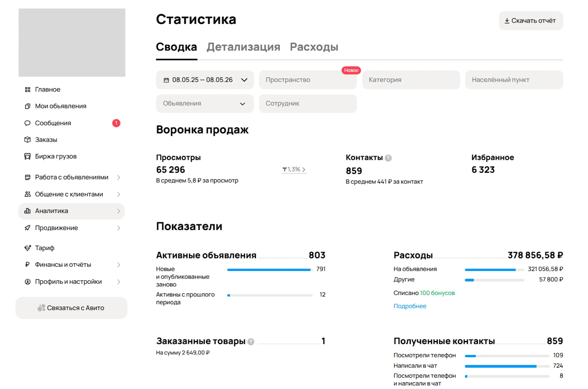
Task: Switch to the Детализация tab
Action: [x=243, y=47]
